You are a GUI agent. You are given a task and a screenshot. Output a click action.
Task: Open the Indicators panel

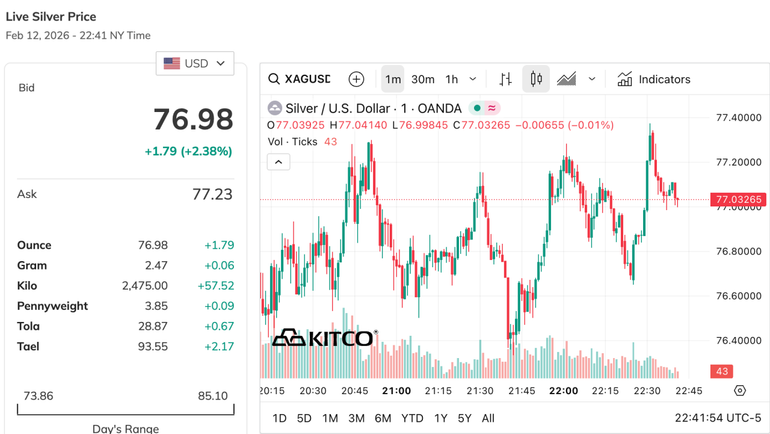click(x=654, y=79)
